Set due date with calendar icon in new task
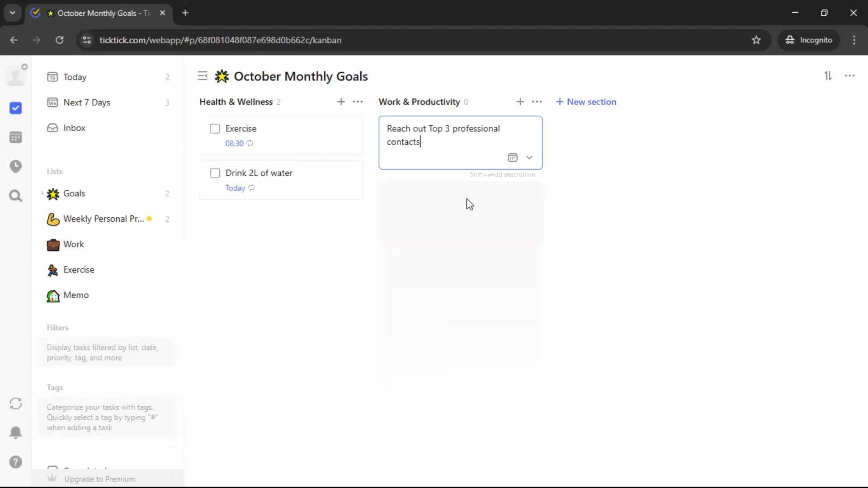Image resolution: width=868 pixels, height=488 pixels. tap(512, 158)
